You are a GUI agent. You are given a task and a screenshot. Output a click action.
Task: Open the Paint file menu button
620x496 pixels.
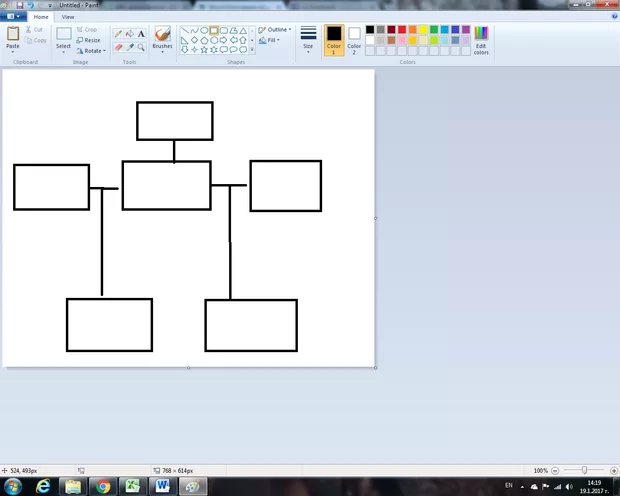[x=14, y=17]
